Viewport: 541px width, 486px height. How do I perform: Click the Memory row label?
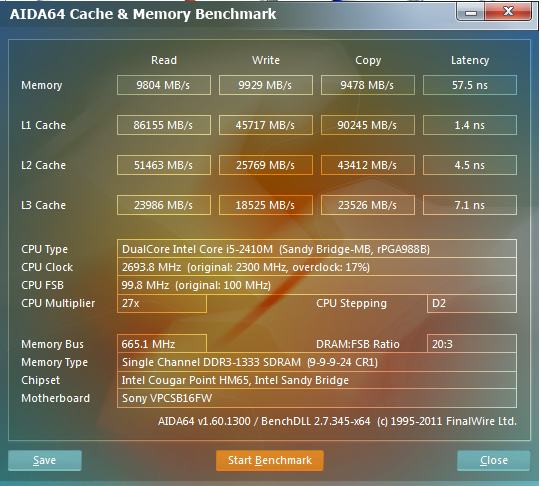[x=42, y=85]
